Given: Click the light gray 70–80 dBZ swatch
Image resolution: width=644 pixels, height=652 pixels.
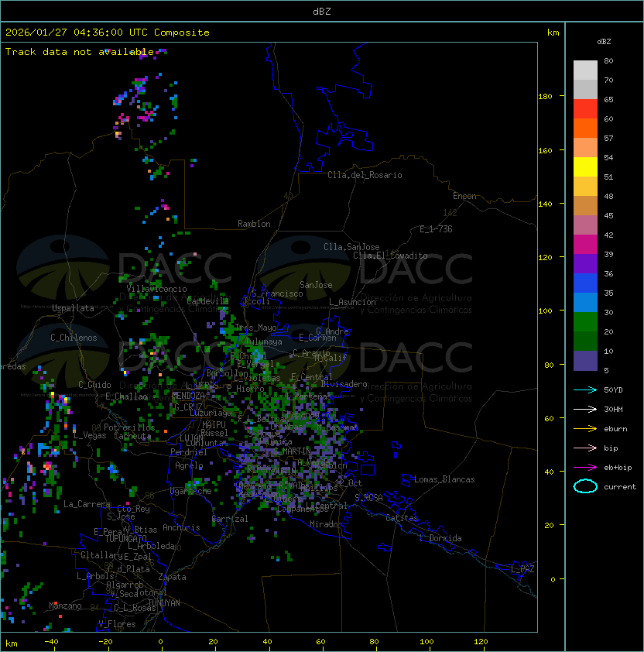Looking at the screenshot, I should coord(585,70).
